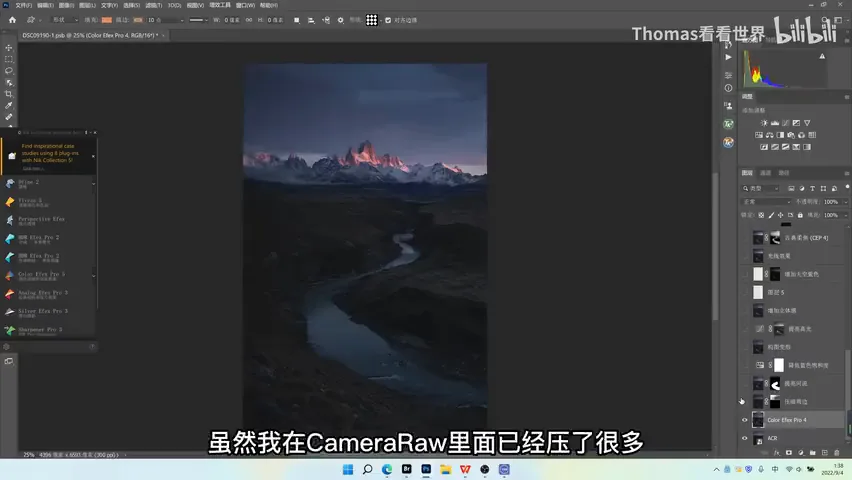This screenshot has width=852, height=480.
Task: Switch to the Channels panel tab
Action: pyautogui.click(x=766, y=173)
